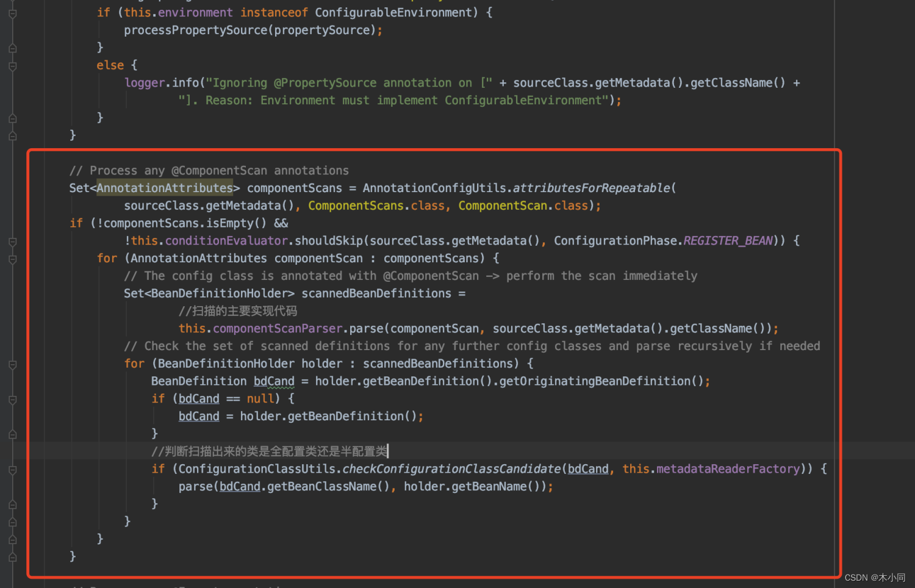915x588 pixels.
Task: Collapse fold marker at 'for (AnnotationAttributes componentScan' line
Action: pyautogui.click(x=12, y=259)
